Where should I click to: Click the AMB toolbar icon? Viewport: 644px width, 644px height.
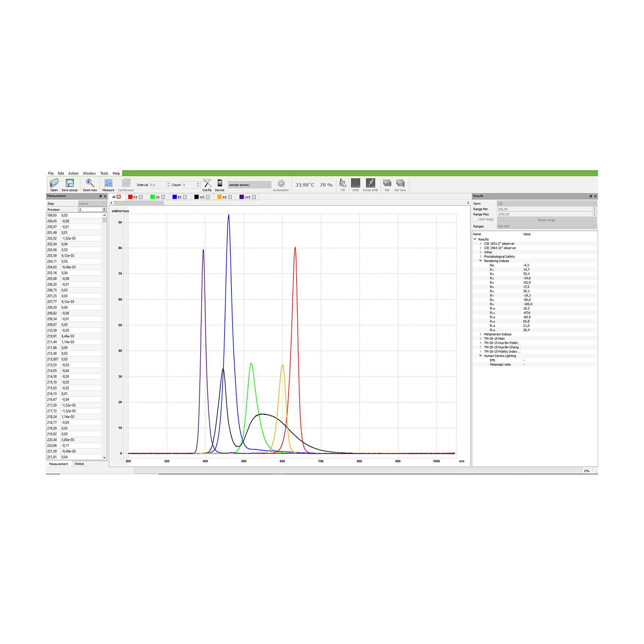(x=355, y=183)
